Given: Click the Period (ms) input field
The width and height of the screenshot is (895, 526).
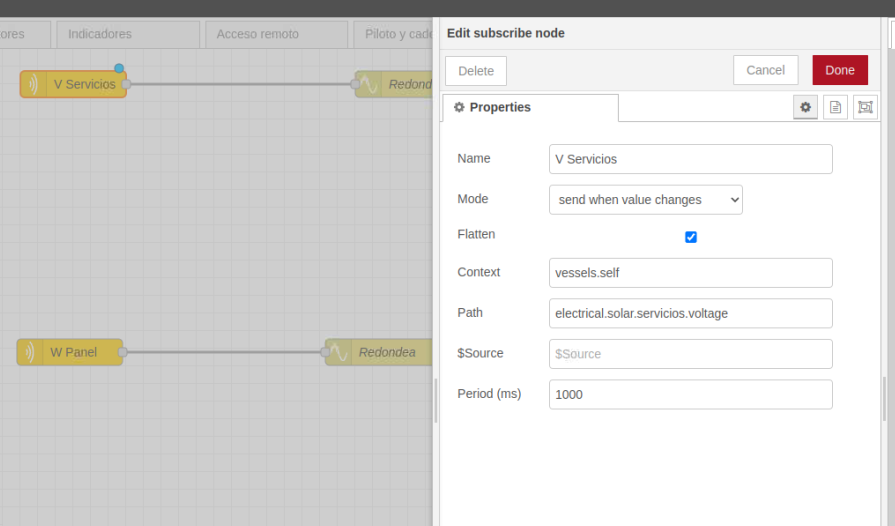Looking at the screenshot, I should tap(690, 394).
